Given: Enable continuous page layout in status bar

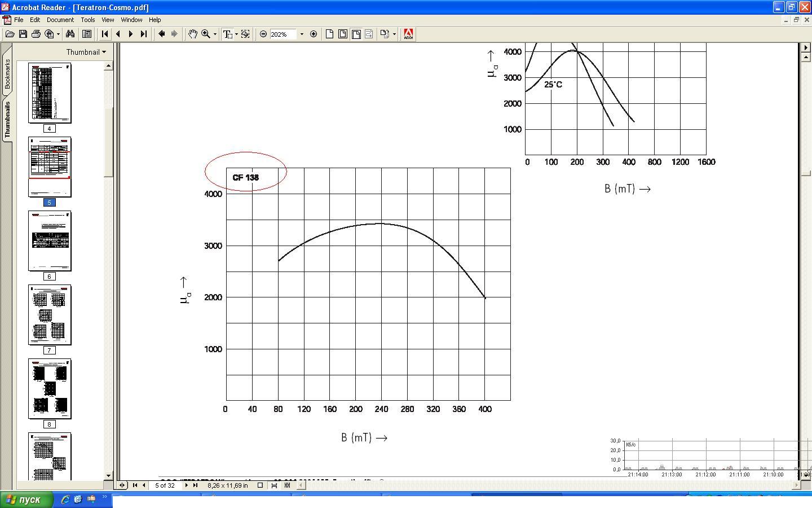Looking at the screenshot, I should (274, 485).
